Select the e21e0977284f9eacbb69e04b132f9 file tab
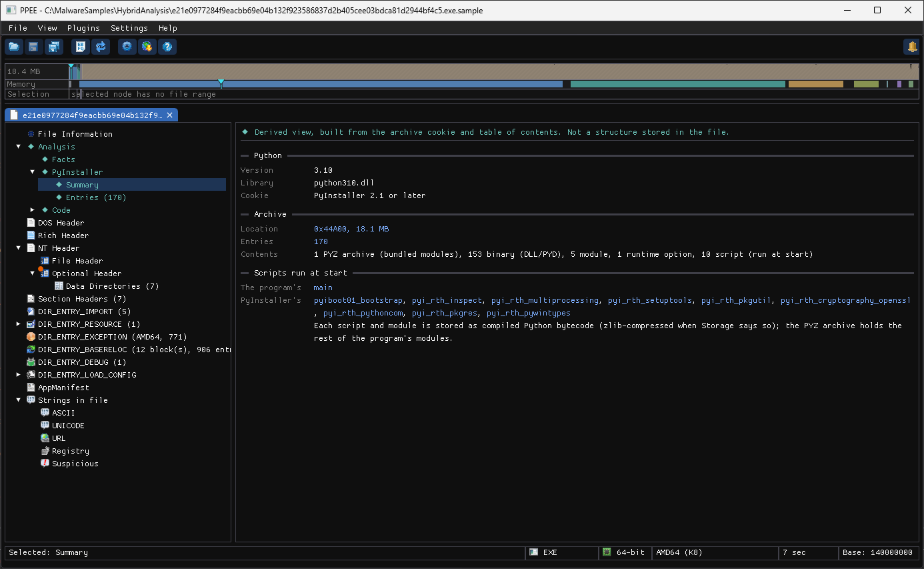Image resolution: width=924 pixels, height=569 pixels. [x=91, y=115]
